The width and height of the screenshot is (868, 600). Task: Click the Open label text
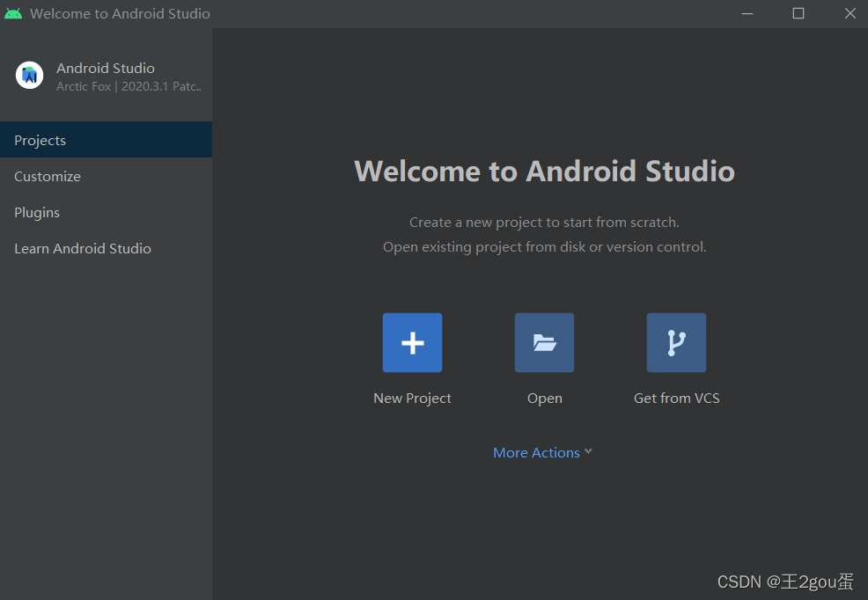(544, 399)
